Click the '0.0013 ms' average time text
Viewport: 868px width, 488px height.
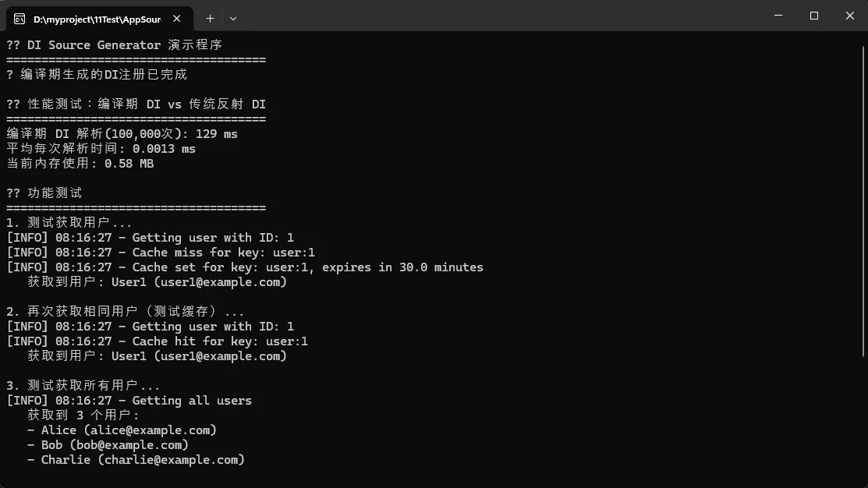pos(164,149)
